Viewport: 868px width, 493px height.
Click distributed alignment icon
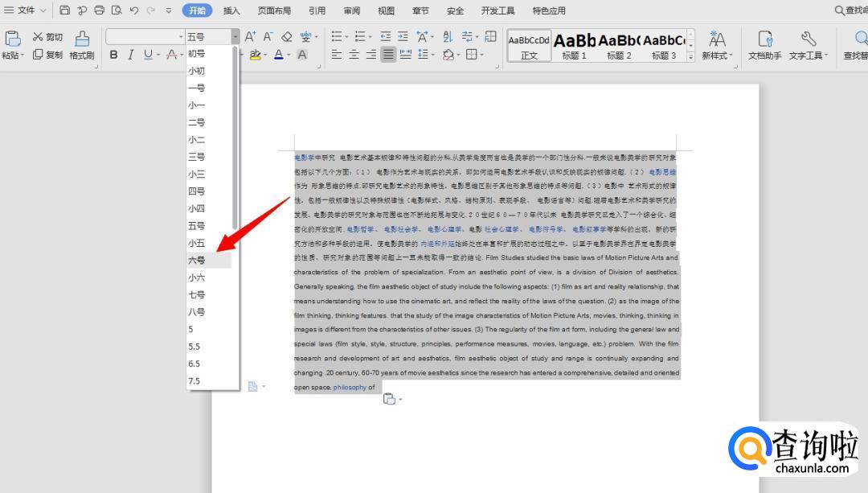(406, 54)
